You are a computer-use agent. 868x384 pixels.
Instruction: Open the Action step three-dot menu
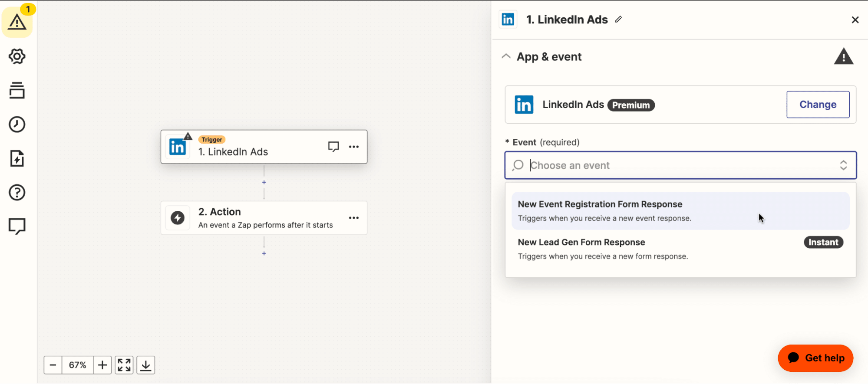click(354, 218)
